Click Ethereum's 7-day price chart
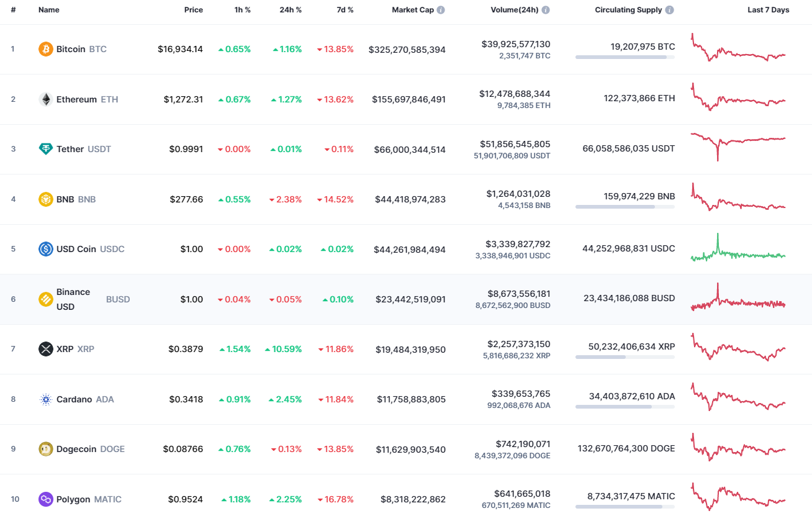The image size is (812, 521). point(738,97)
